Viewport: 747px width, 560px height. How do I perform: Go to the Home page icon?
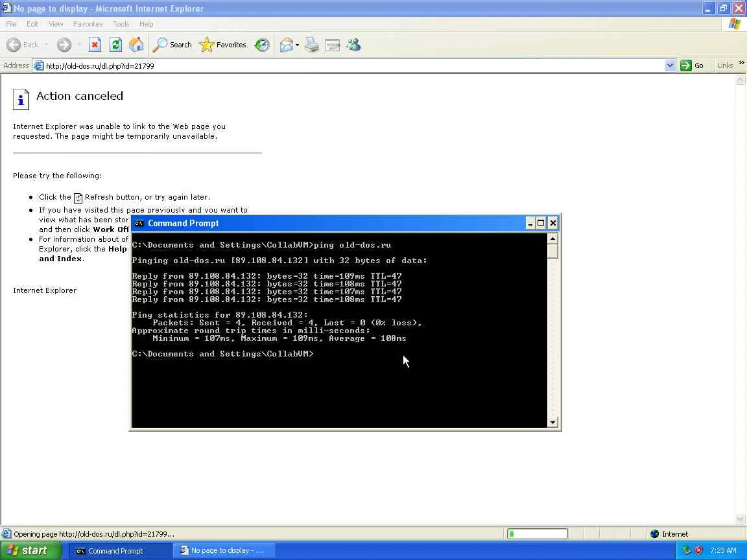(136, 45)
